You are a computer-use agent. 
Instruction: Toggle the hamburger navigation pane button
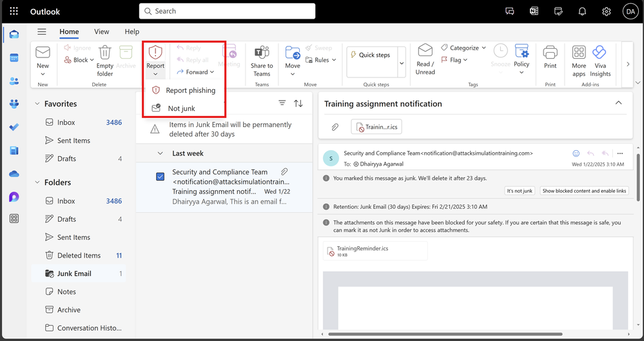click(x=42, y=32)
